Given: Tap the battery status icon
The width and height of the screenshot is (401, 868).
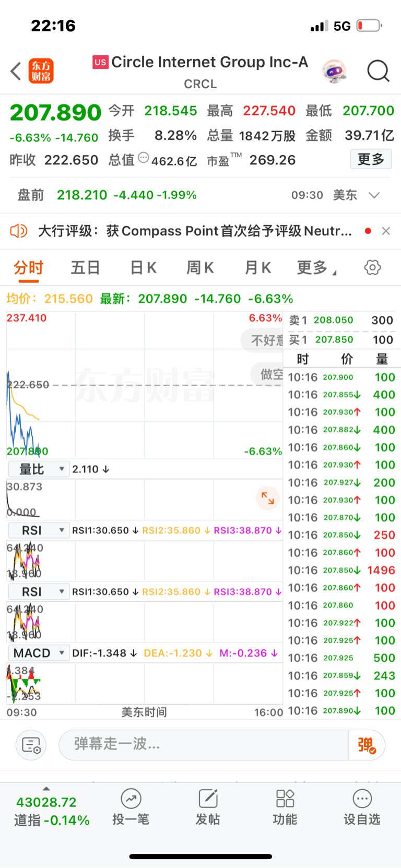Looking at the screenshot, I should click(x=369, y=26).
